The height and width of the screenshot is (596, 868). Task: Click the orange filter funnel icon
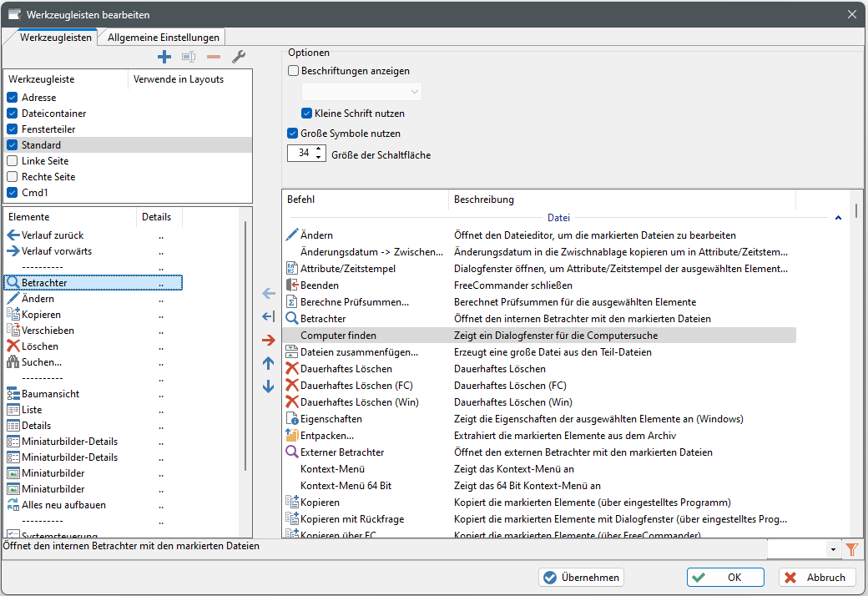(x=851, y=548)
